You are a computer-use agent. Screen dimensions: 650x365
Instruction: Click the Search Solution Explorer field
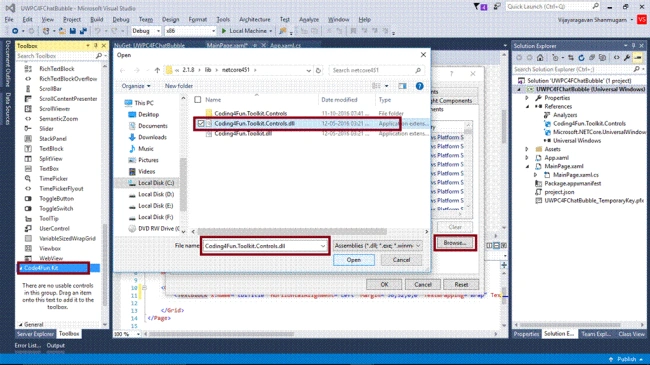coord(573,69)
